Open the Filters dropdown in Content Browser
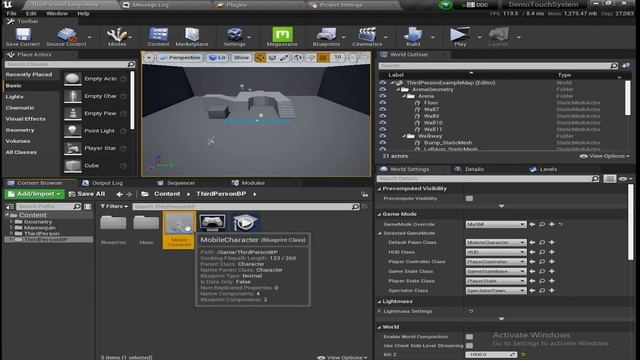 tap(114, 207)
